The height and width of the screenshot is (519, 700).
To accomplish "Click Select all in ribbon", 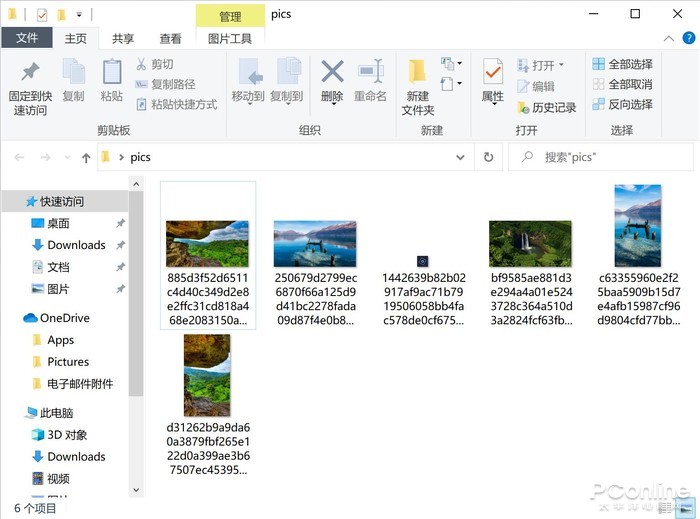I will tap(622, 64).
